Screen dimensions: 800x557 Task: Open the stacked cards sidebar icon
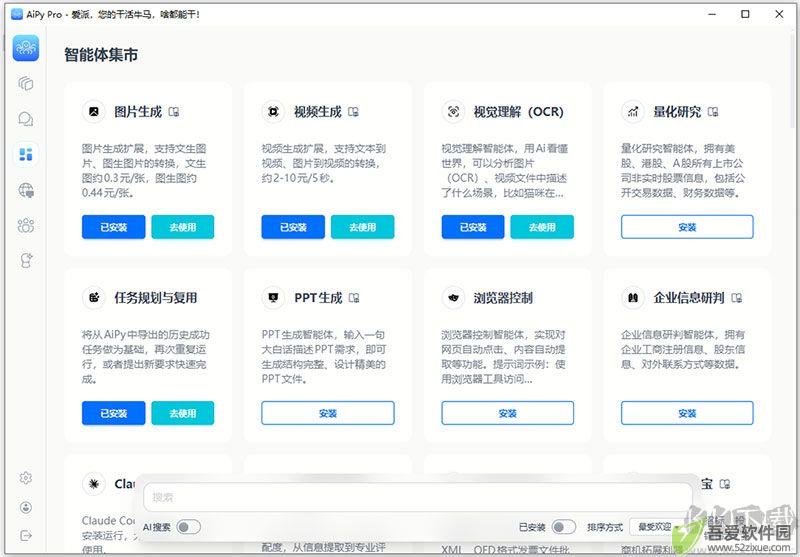tap(26, 83)
